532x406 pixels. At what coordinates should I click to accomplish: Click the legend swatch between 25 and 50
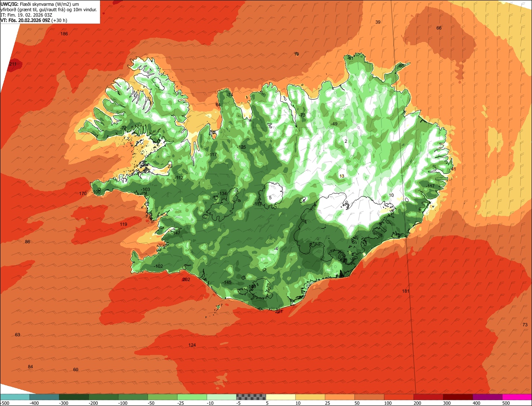tap(340, 397)
